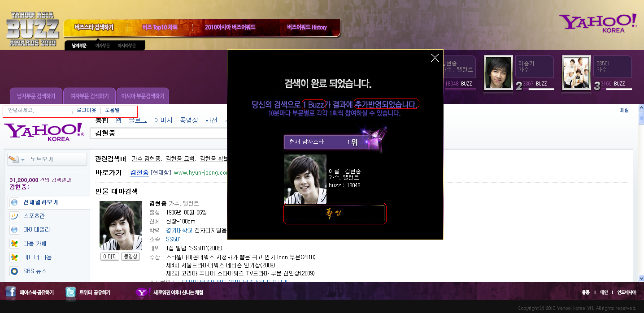
Task: Select the 남자부문 sub-tab
Action: pos(79,46)
